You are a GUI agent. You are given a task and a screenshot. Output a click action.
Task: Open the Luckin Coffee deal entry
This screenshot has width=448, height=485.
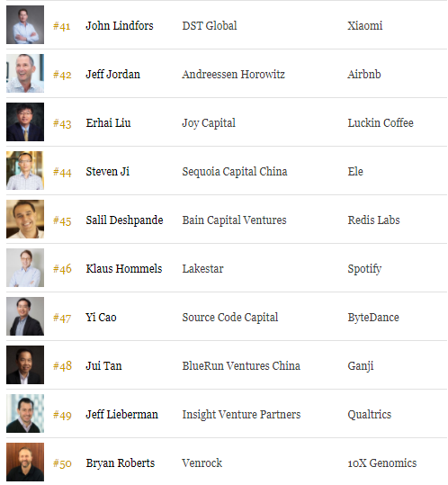[381, 122]
